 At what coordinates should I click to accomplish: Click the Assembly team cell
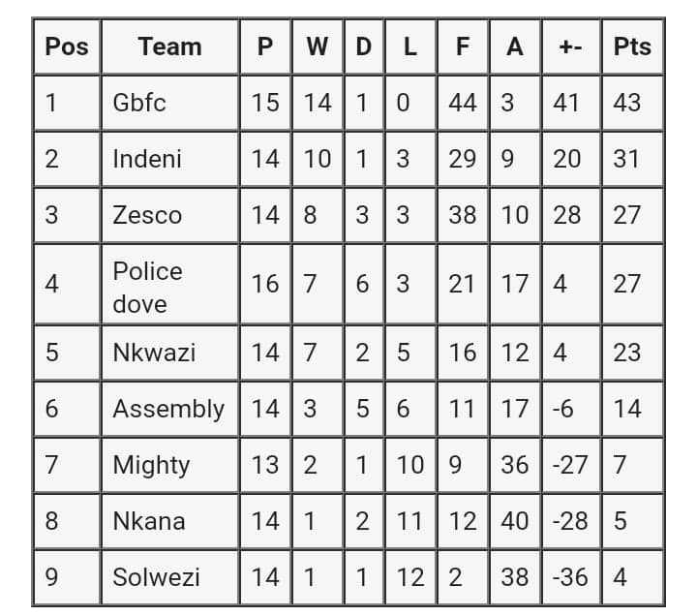pyautogui.click(x=168, y=409)
